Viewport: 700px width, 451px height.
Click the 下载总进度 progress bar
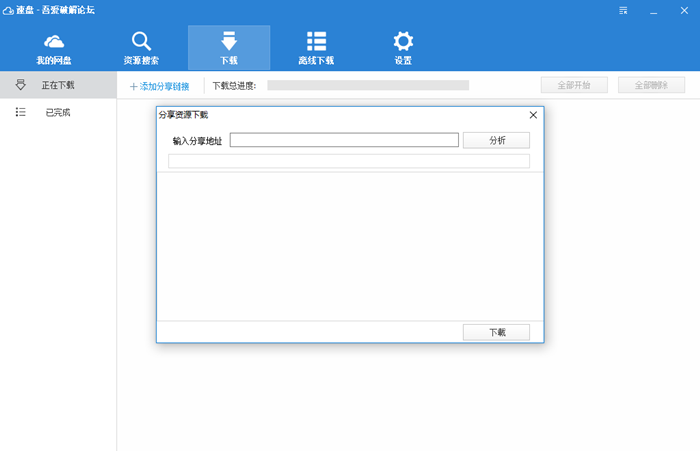(368, 86)
